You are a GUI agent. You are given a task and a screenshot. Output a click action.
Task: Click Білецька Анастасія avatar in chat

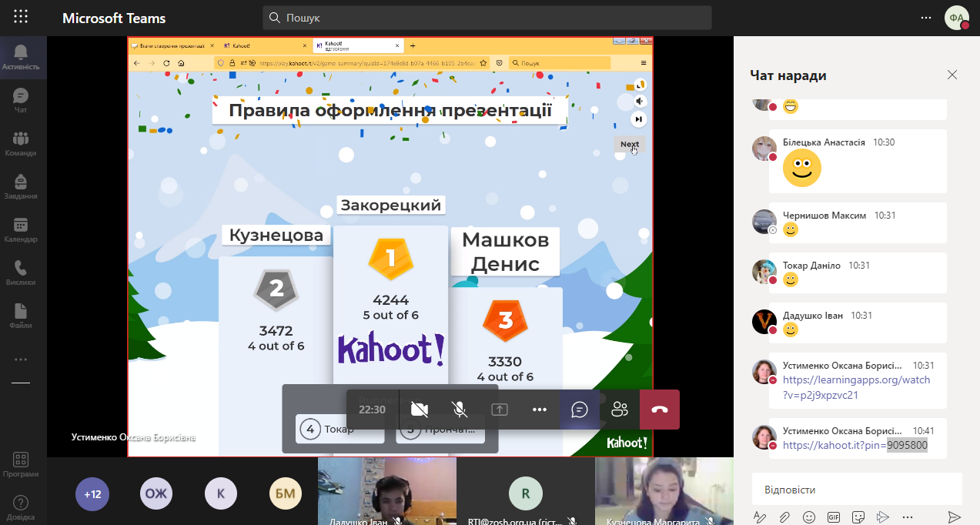pos(764,149)
